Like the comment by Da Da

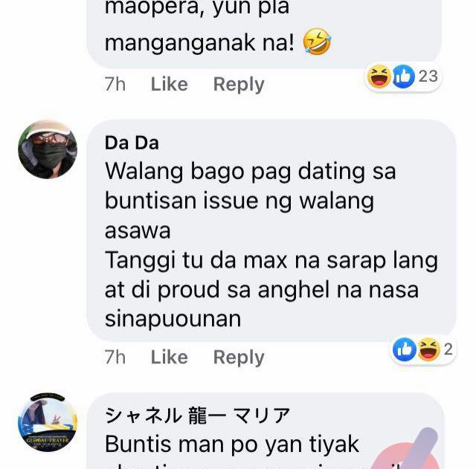169,357
